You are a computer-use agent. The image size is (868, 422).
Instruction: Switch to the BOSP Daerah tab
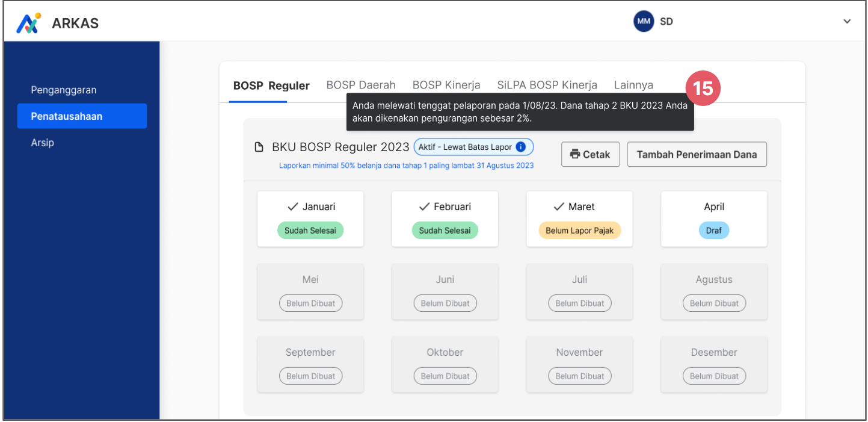click(x=361, y=85)
